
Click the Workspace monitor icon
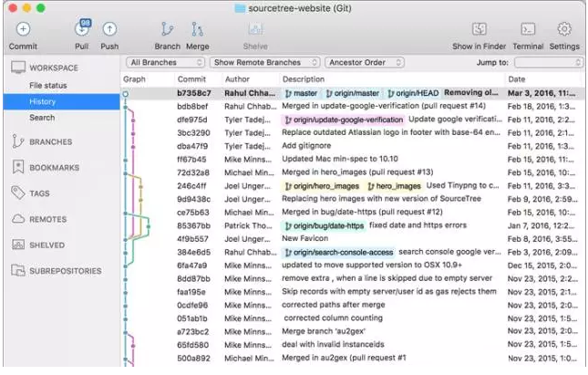18,68
